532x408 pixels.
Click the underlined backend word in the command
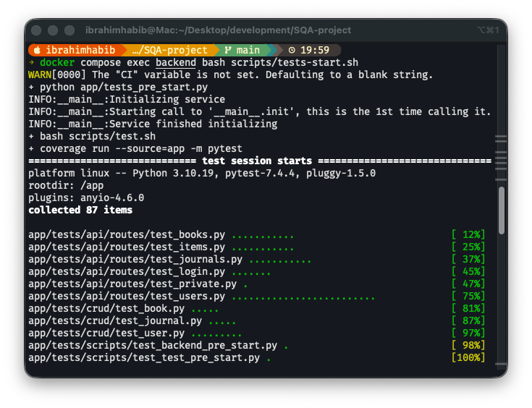(170, 62)
